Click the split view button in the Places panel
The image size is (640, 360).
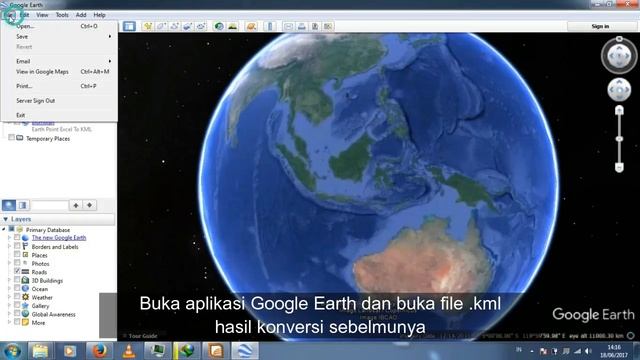pos(22,205)
